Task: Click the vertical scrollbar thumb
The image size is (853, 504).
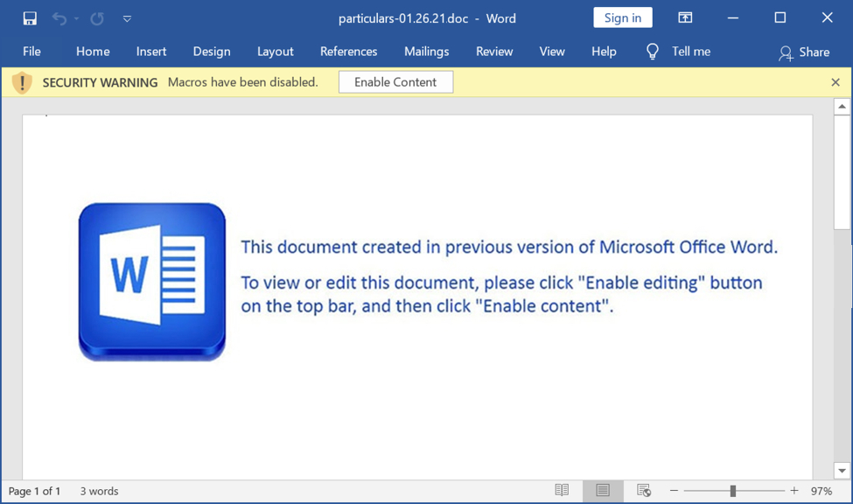Action: 843,172
